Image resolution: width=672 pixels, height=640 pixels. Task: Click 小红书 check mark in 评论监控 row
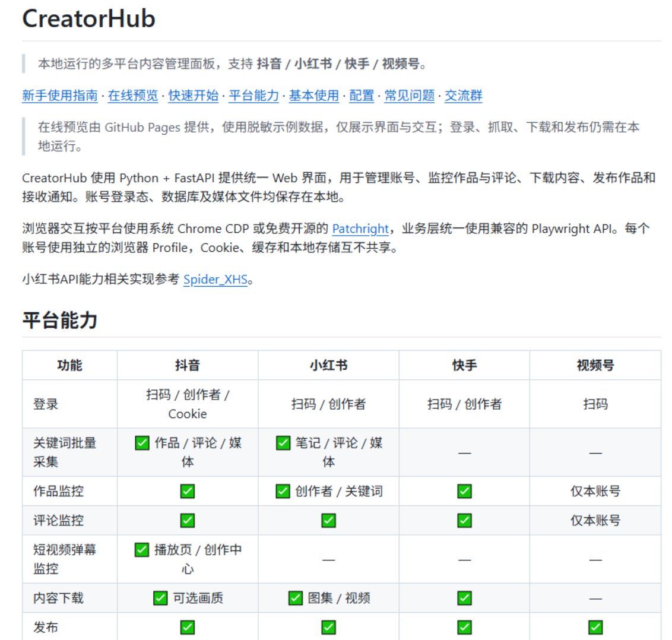[329, 521]
